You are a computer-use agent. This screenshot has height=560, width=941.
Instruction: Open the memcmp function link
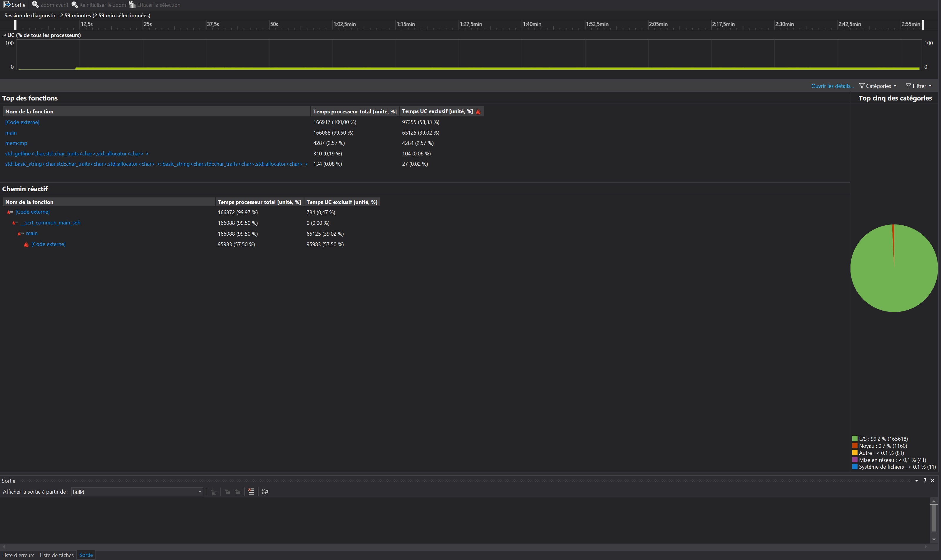(x=16, y=143)
